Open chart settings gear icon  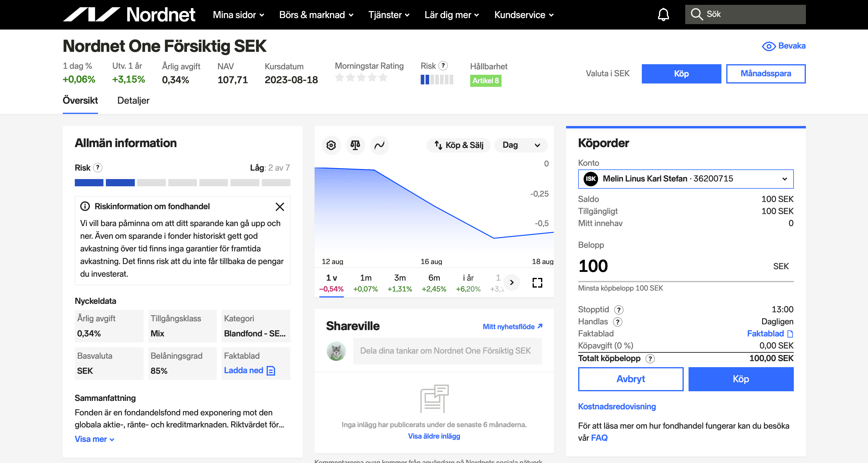point(331,145)
